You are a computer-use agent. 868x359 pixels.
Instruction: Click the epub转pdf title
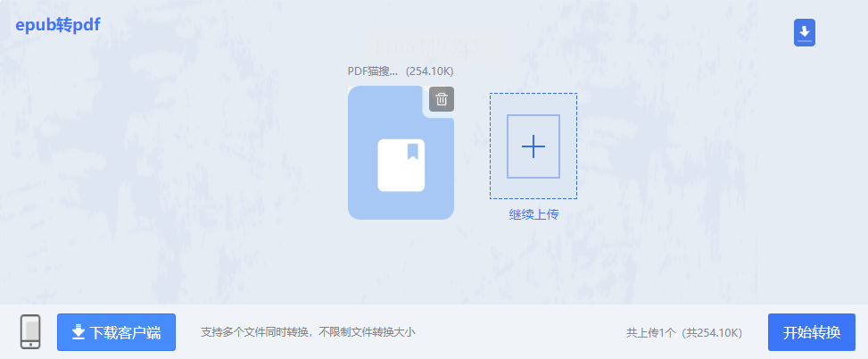pyautogui.click(x=58, y=25)
